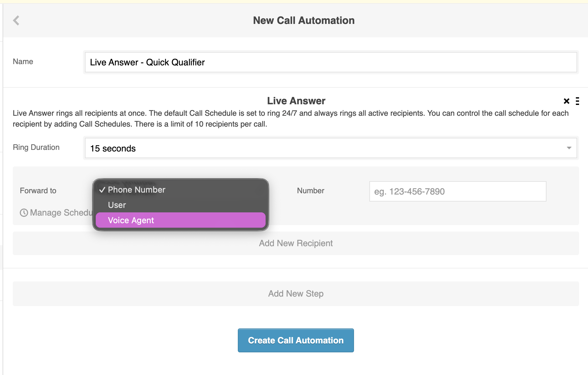Open the Manage Schedule link
This screenshot has width=588, height=375.
[61, 213]
